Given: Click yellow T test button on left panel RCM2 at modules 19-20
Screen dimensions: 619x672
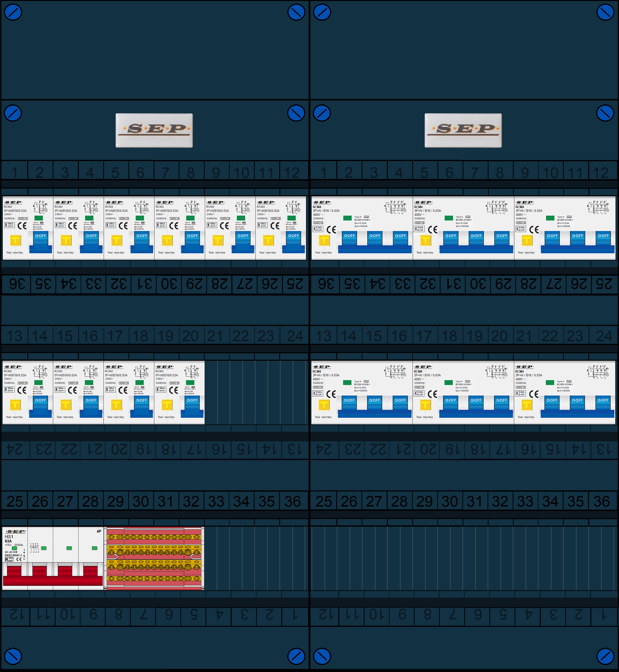Looking at the screenshot, I should click(167, 405).
